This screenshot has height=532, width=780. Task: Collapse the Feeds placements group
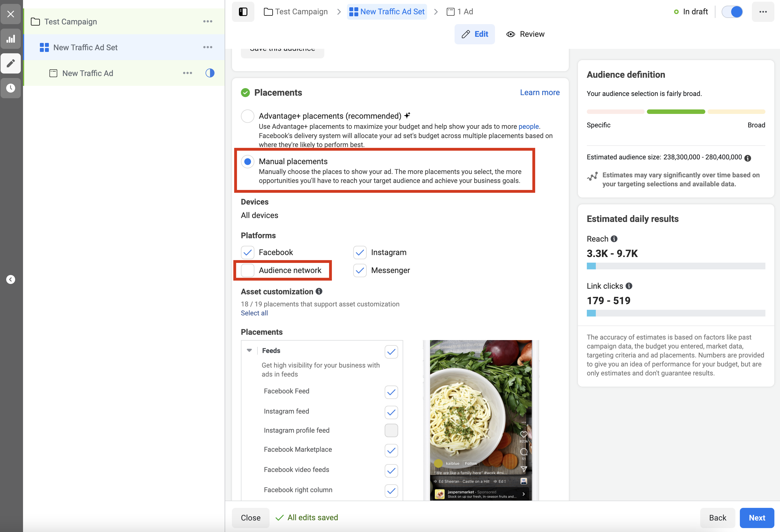click(x=249, y=350)
